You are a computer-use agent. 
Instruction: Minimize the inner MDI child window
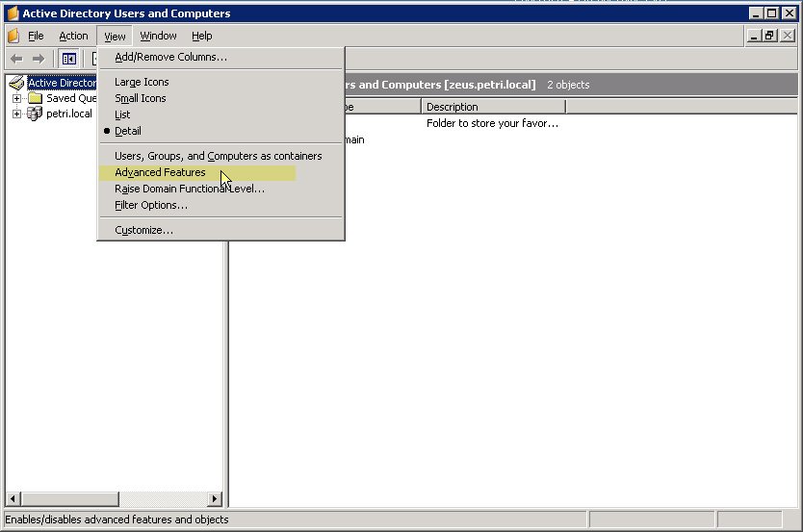coord(753,36)
